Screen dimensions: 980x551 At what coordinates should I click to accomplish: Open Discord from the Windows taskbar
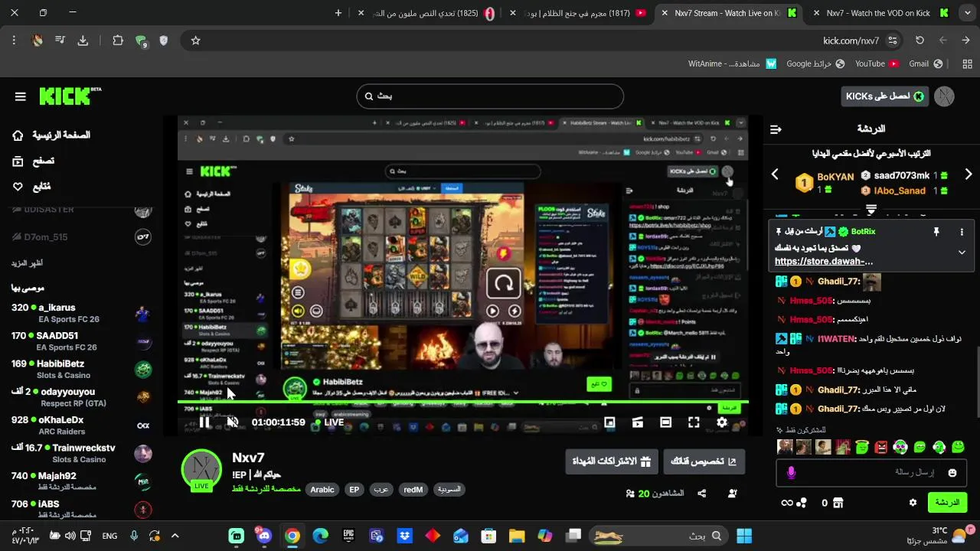click(x=264, y=536)
